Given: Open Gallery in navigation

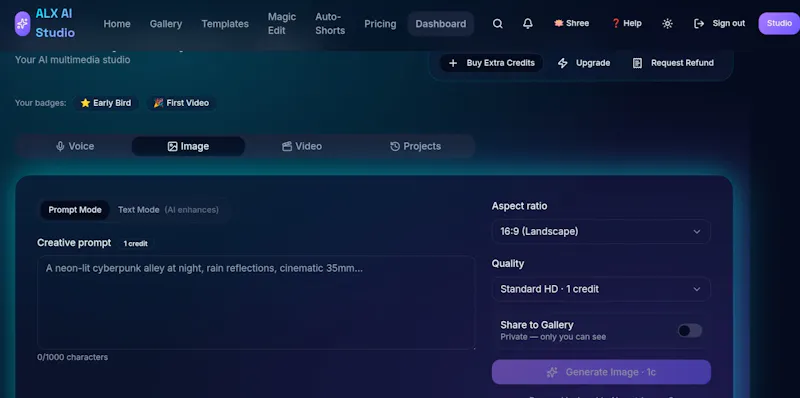Looking at the screenshot, I should [x=166, y=24].
